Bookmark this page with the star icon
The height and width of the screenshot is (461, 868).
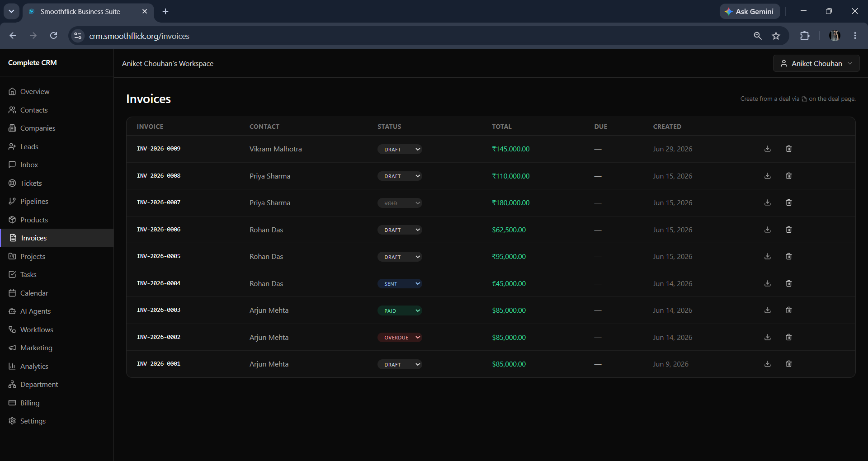coord(776,36)
